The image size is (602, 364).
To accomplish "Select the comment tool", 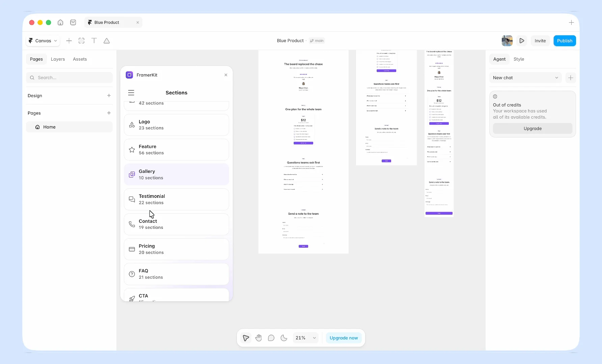I will (271, 338).
